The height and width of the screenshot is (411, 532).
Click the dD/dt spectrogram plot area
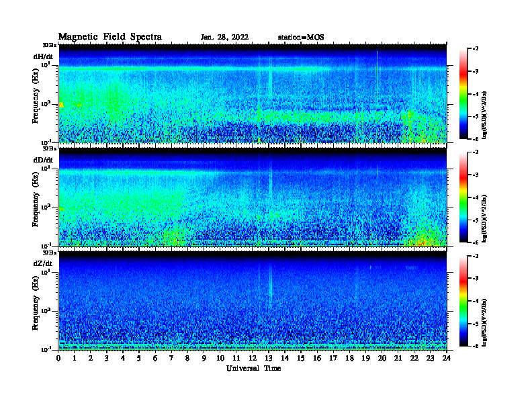pyautogui.click(x=253, y=197)
